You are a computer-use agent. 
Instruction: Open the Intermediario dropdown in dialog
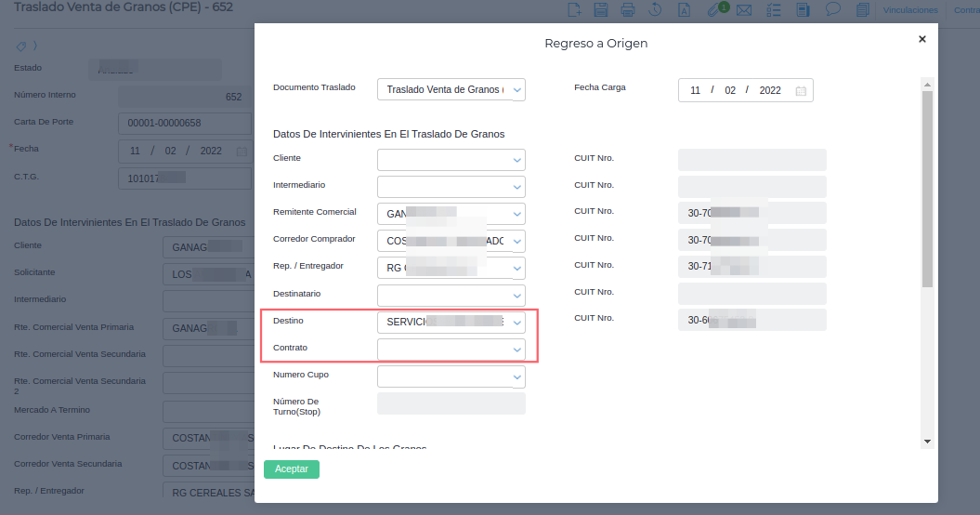point(517,187)
